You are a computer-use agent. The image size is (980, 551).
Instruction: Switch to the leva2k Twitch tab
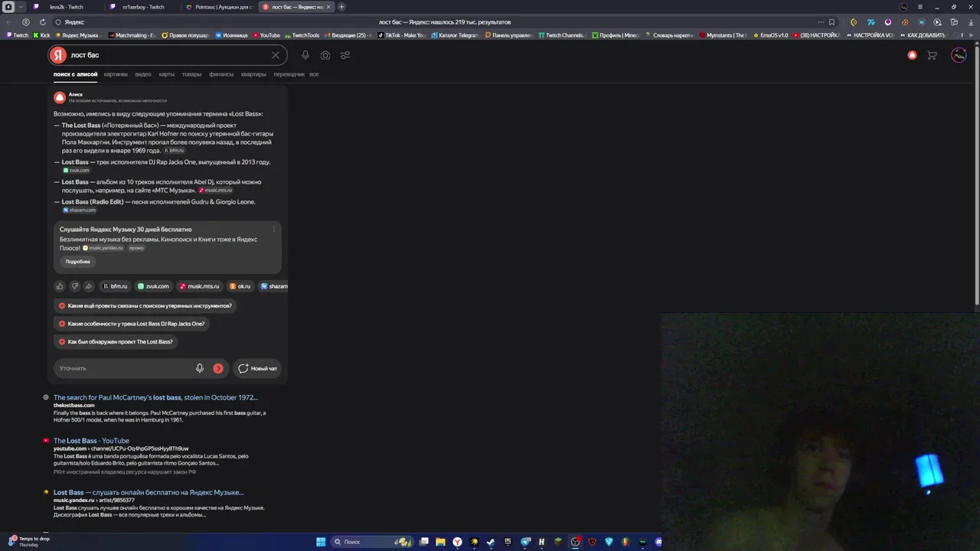[x=65, y=7]
